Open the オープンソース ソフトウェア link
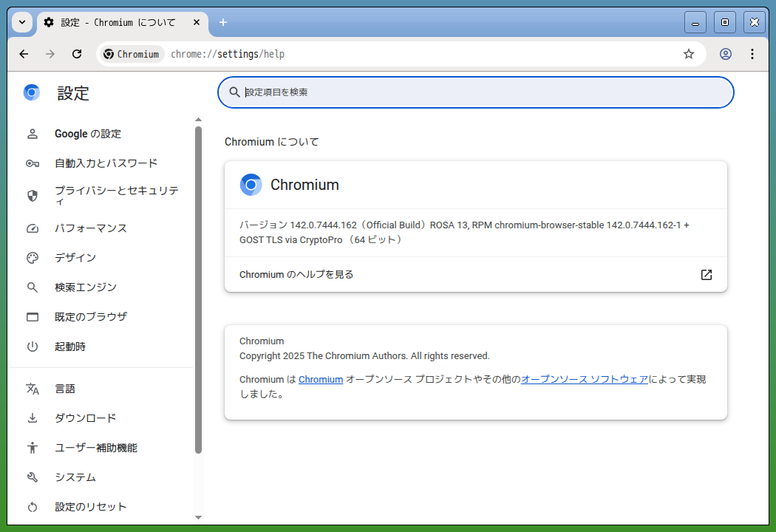 (x=585, y=380)
